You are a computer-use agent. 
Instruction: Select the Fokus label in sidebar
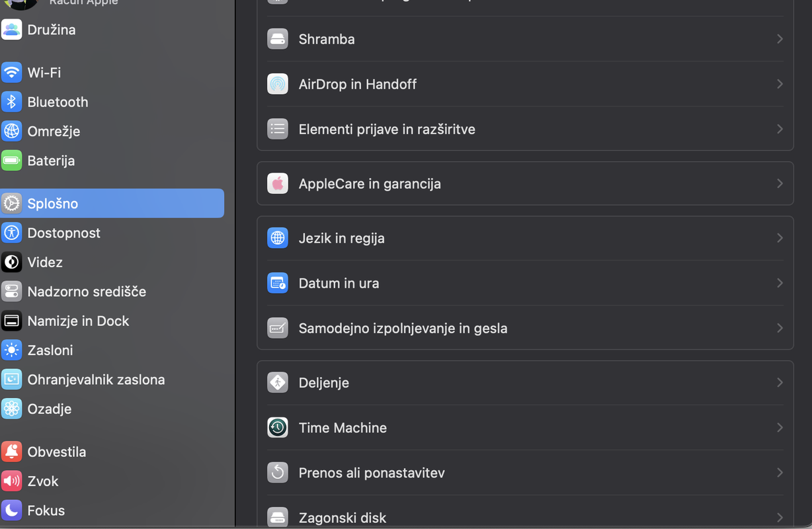pyautogui.click(x=46, y=510)
